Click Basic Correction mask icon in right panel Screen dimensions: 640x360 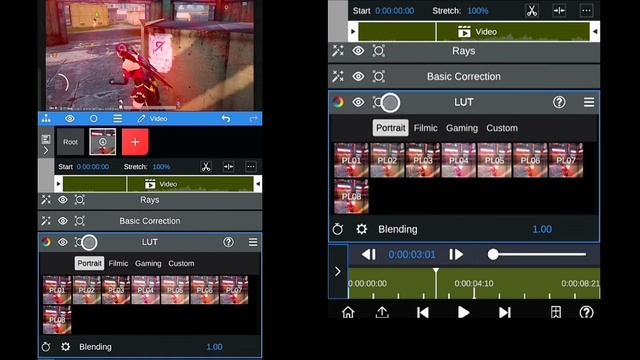378,76
